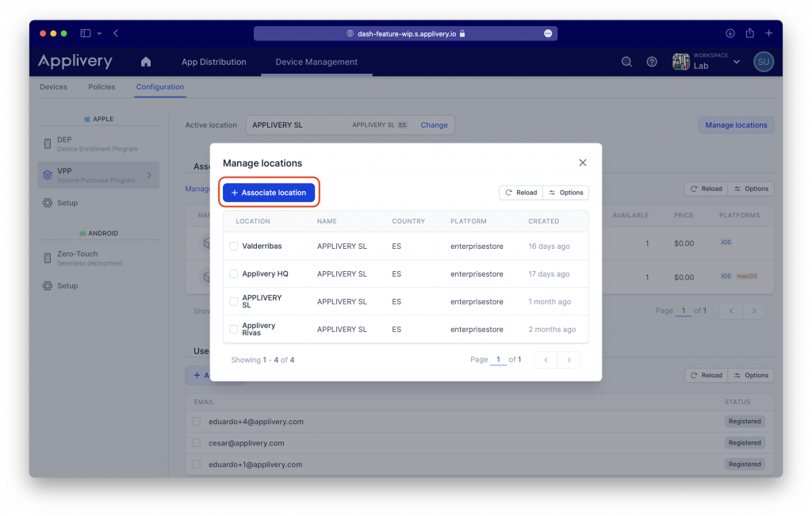Click the browser share icon
The width and height of the screenshot is (812, 516).
tap(750, 33)
